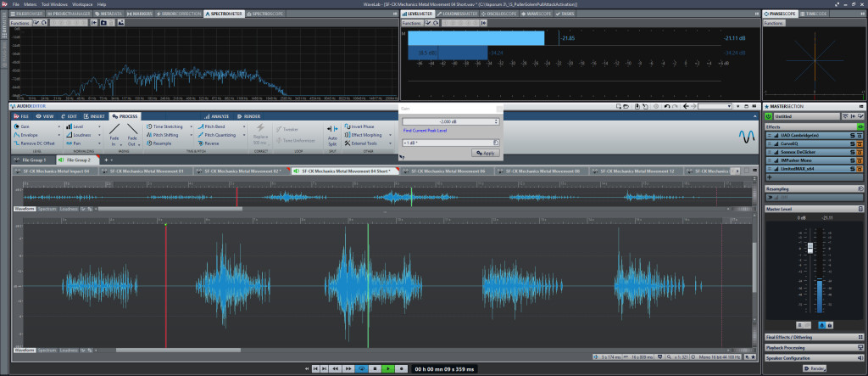Image resolution: width=868 pixels, height=376 pixels.
Task: Bypass the IMPusher Mono effect
Action: pyautogui.click(x=860, y=160)
